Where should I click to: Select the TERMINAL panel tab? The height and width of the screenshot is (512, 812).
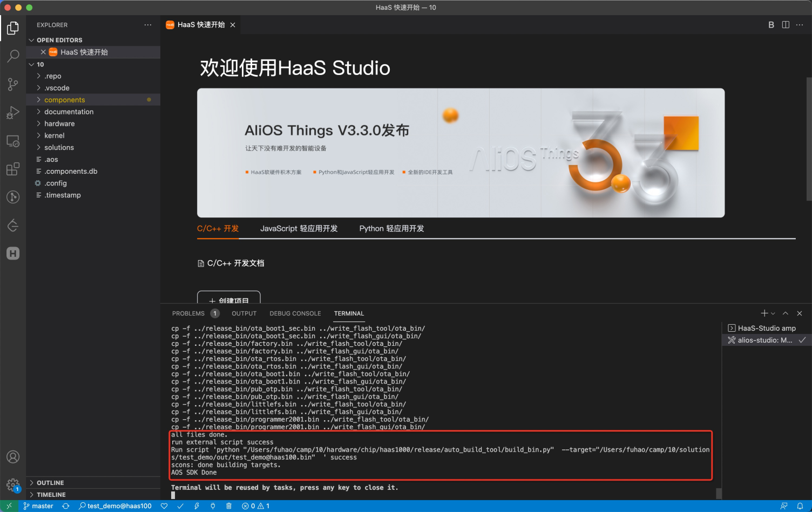pyautogui.click(x=349, y=313)
